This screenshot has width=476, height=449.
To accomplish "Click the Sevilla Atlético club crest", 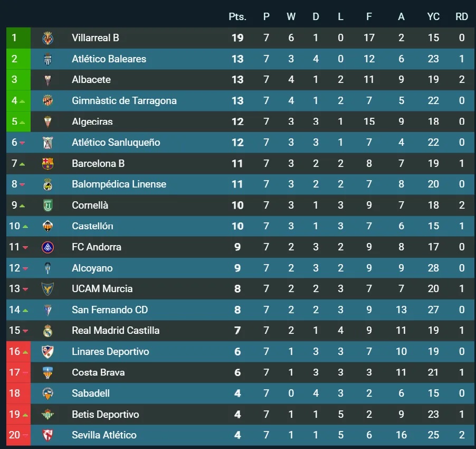I will point(48,435).
